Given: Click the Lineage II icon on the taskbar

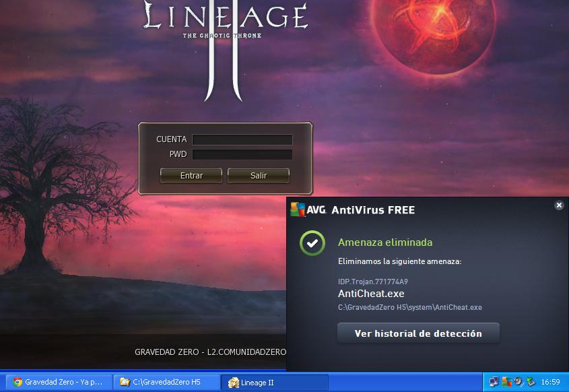Looking at the screenshot, I should point(234,382).
